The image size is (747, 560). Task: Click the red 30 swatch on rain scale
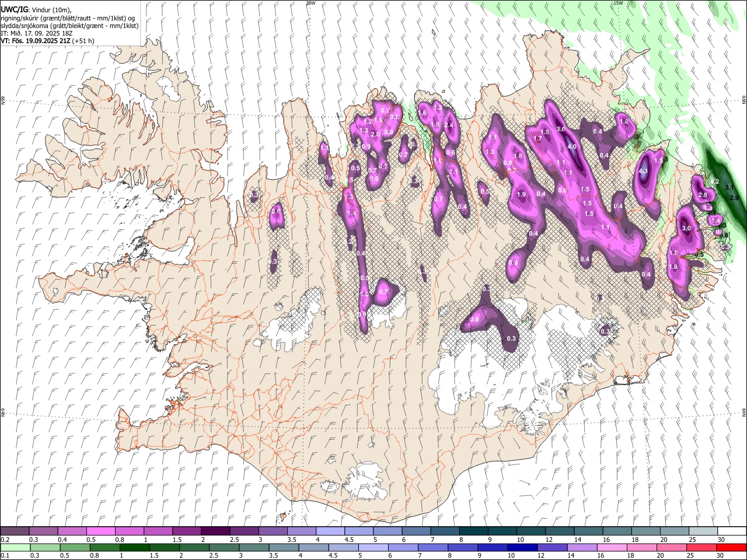click(x=732, y=547)
